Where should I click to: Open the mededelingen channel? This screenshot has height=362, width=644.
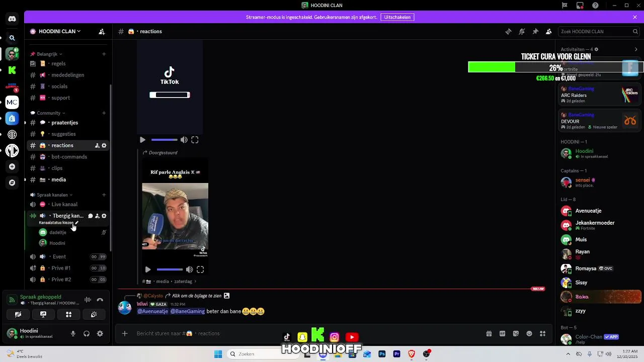pos(68,75)
